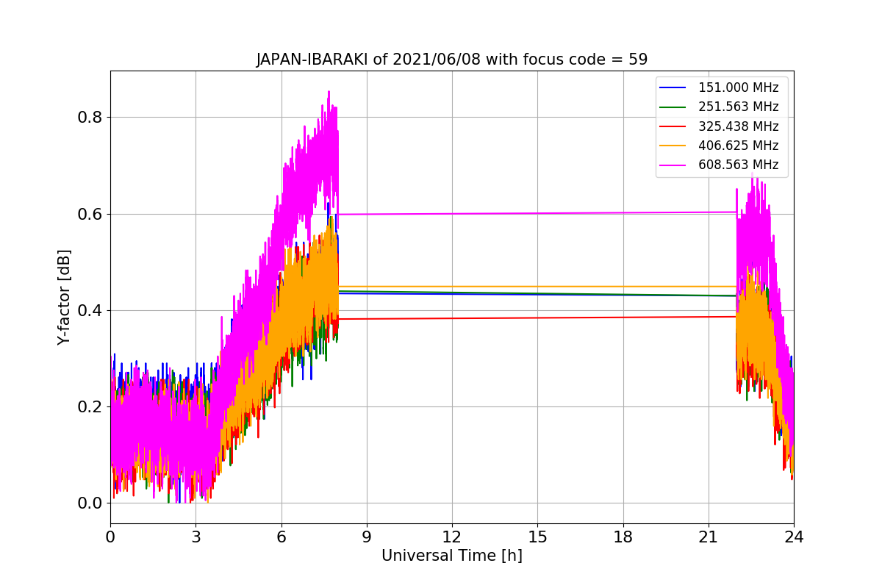The image size is (882, 588).
Task: Click the red line swatch in legend
Action: coord(673,126)
